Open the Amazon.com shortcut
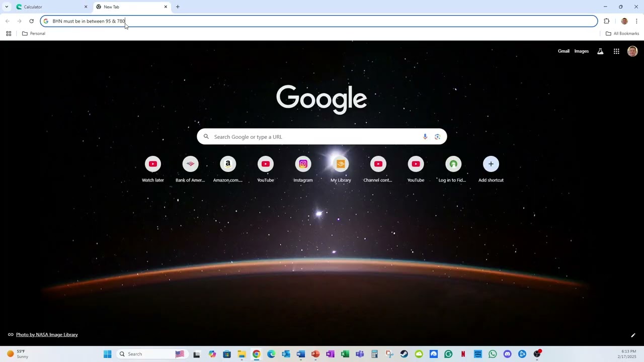This screenshot has height=362, width=644. pyautogui.click(x=228, y=169)
